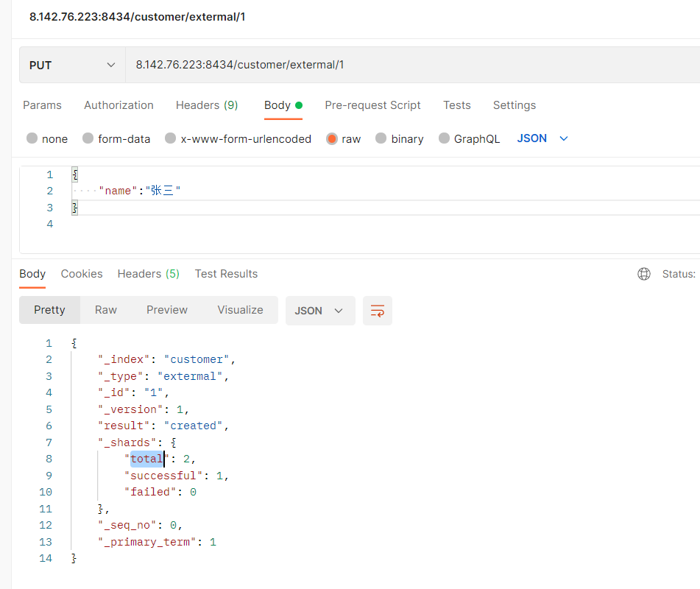Image resolution: width=700 pixels, height=589 pixels.
Task: Open the response Cookies tab
Action: (82, 274)
